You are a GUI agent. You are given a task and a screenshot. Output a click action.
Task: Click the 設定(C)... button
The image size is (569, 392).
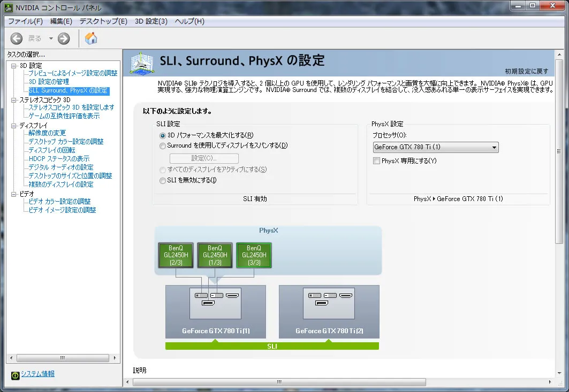click(204, 158)
